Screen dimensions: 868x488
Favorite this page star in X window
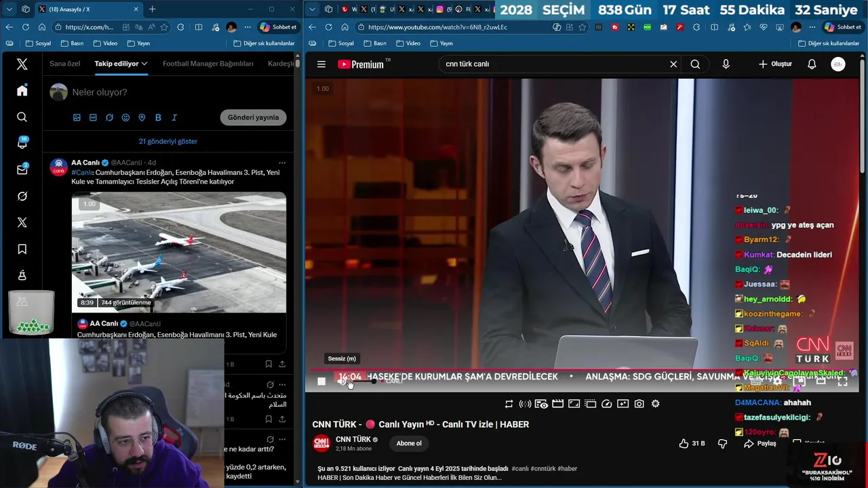click(x=164, y=27)
